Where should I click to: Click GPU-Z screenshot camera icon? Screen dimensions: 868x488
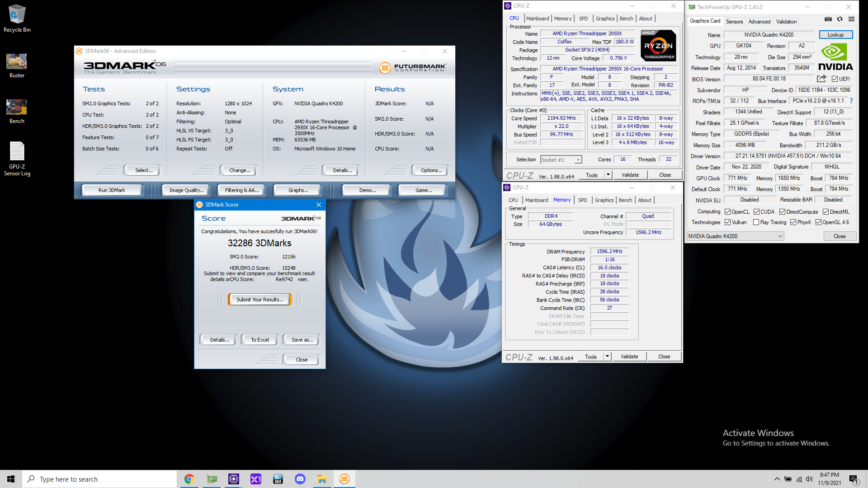coord(828,19)
